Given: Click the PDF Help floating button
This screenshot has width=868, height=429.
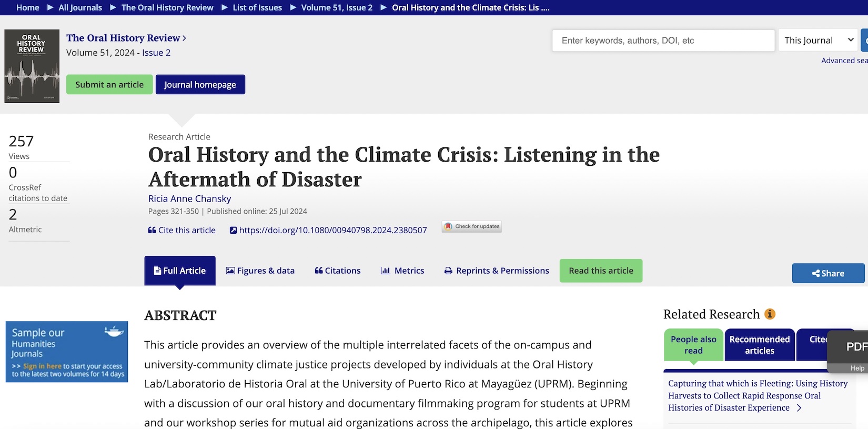Looking at the screenshot, I should pos(848,352).
